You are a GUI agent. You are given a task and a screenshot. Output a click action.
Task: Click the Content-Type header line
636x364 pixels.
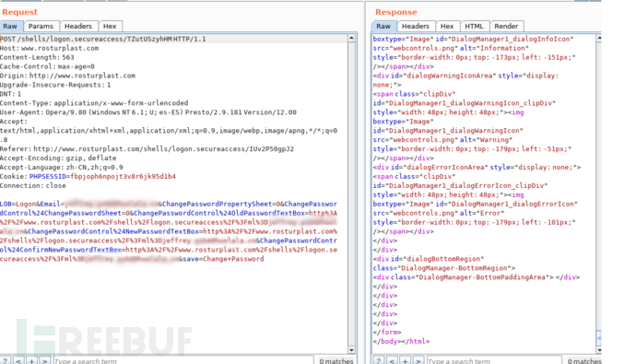tap(94, 103)
